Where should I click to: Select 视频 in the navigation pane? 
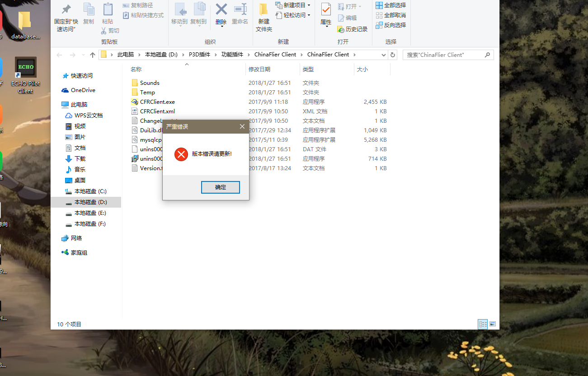(80, 126)
